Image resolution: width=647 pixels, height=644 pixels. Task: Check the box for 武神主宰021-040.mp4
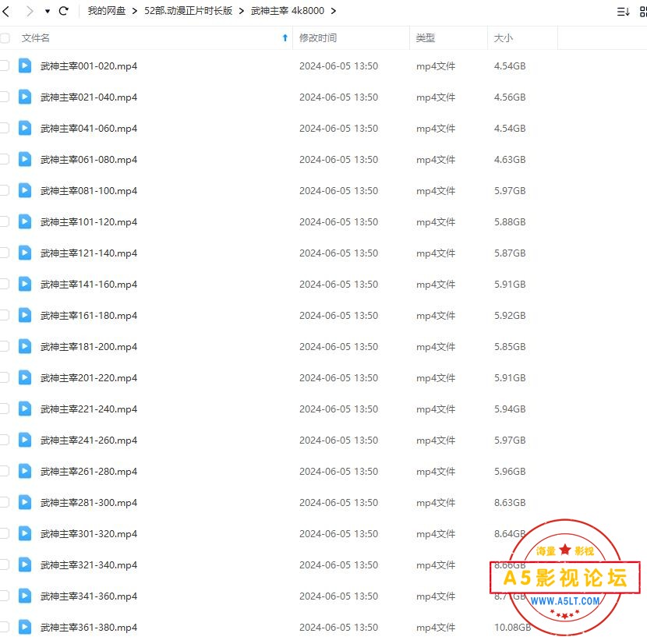click(5, 97)
